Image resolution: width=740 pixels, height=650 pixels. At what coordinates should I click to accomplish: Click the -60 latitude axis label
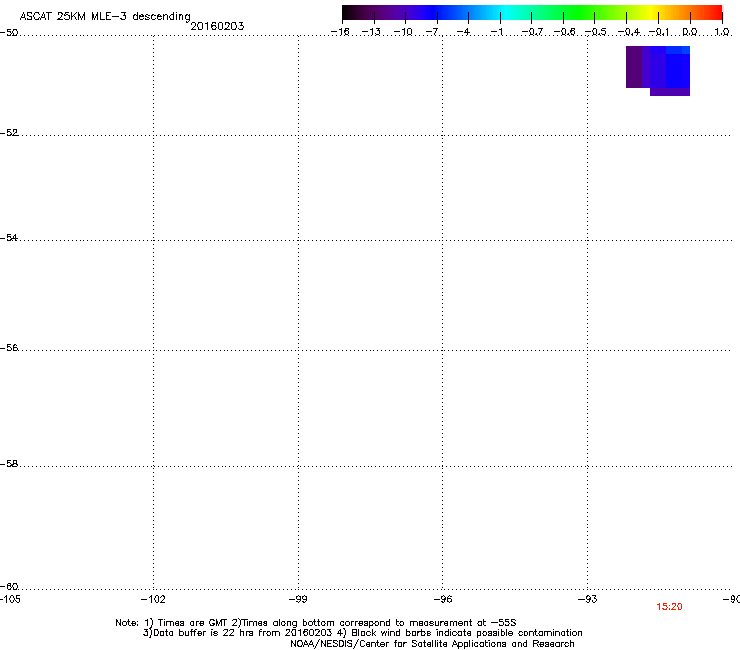(9, 586)
